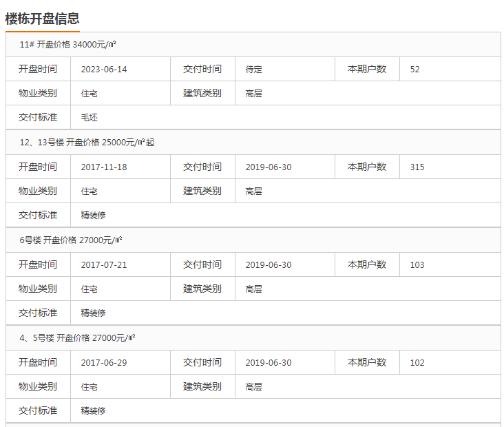Select the 11# 开盘价格 34000元/㎡ header row
This screenshot has width=504, height=427.
point(253,44)
